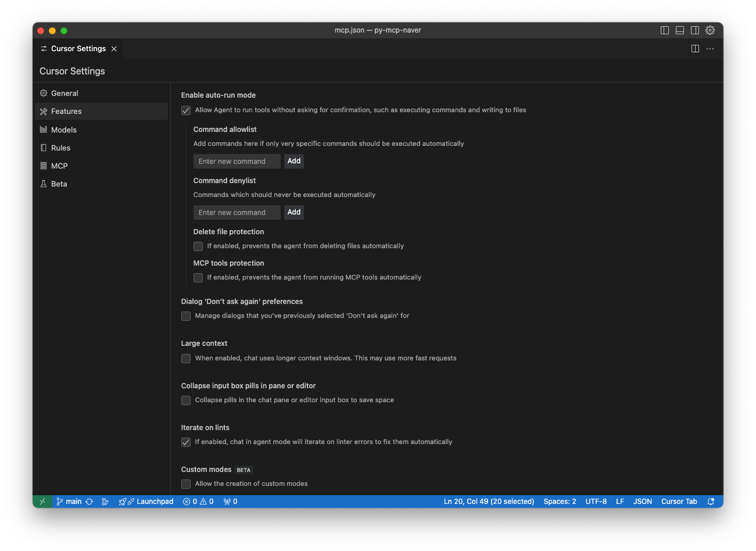Toggle the secondary sidebar layout icon

[x=695, y=30]
